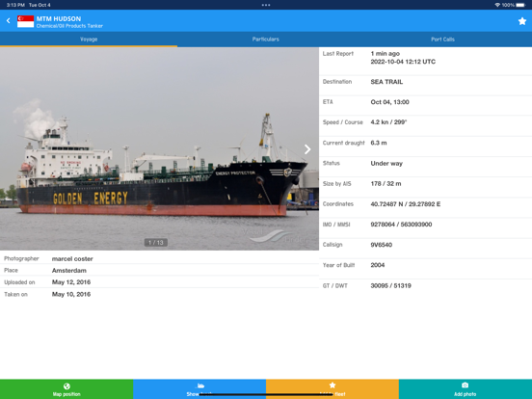Screen dimensions: 532x399
Task: Select speed value 4.2 kn / 299°
Action: (x=388, y=122)
